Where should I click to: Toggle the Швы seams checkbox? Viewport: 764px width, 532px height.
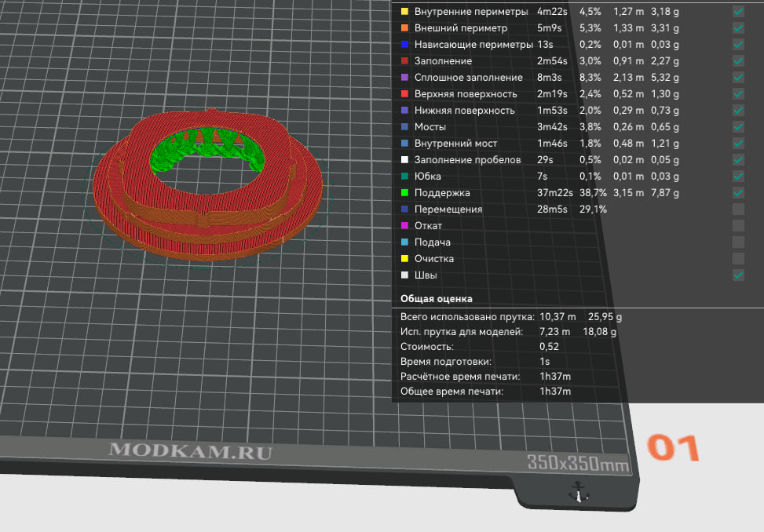[738, 275]
